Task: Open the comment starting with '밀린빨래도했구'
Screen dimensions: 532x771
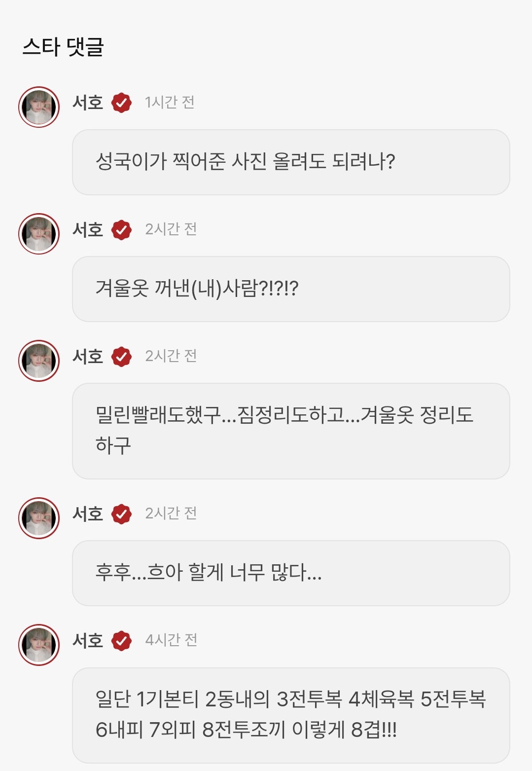Action: [291, 431]
